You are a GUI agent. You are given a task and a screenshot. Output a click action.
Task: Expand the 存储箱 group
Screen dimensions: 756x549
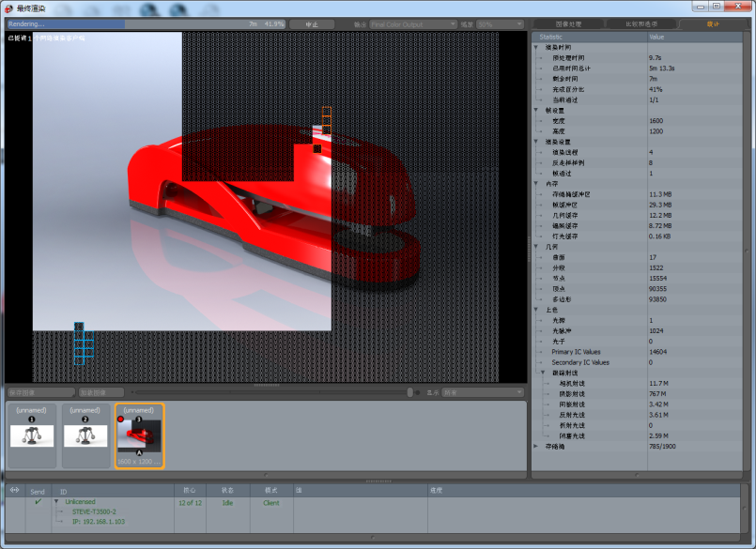(x=536, y=446)
